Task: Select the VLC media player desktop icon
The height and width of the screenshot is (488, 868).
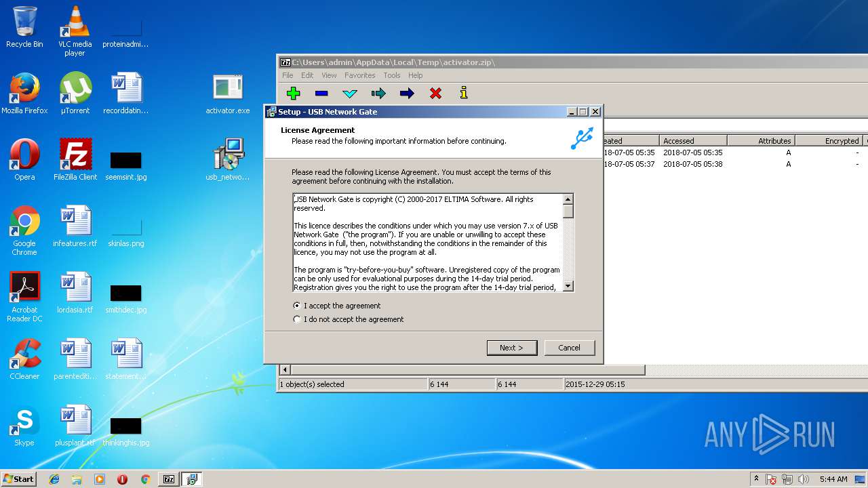Action: pos(75,30)
